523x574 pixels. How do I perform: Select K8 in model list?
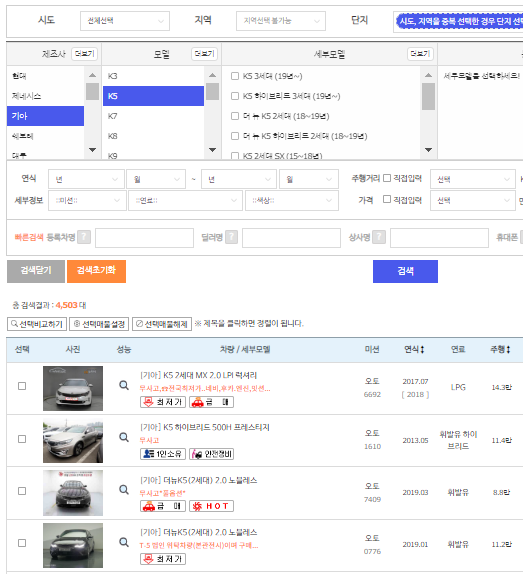153,136
